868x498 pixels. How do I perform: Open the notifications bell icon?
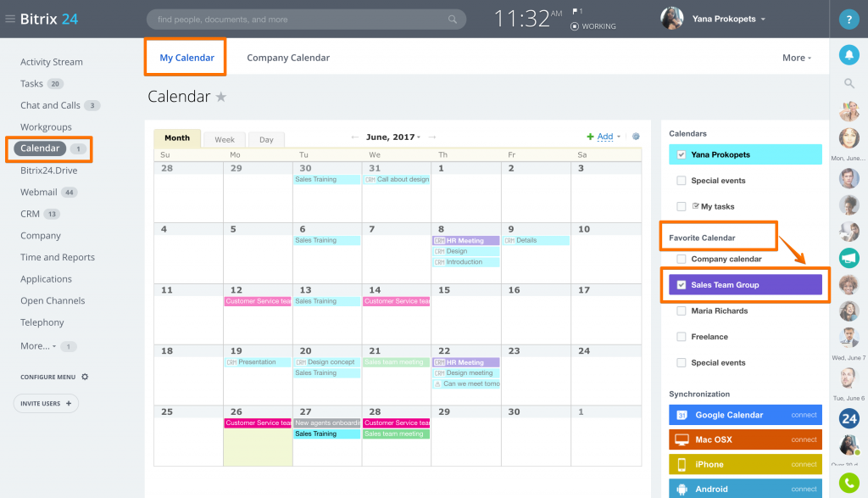[849, 55]
